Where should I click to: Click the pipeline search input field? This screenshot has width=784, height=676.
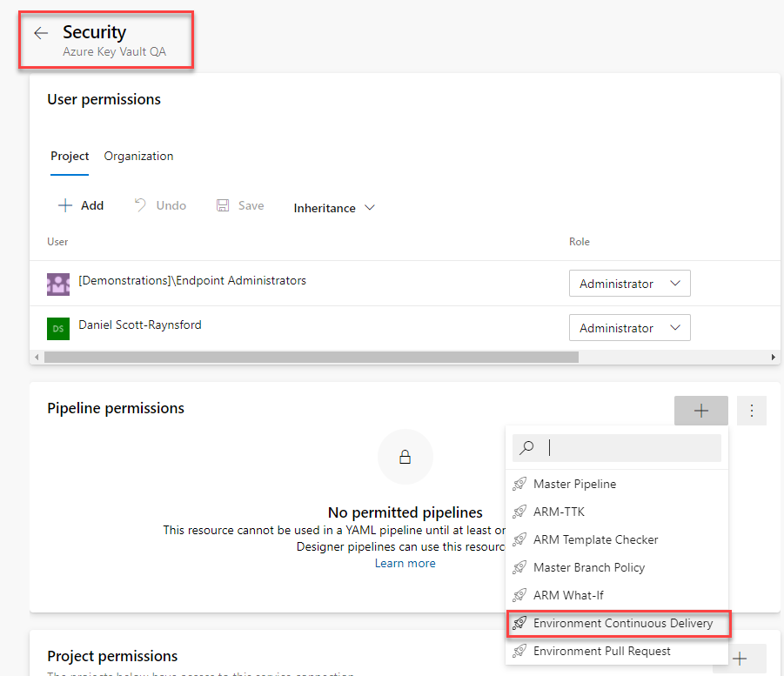point(617,447)
